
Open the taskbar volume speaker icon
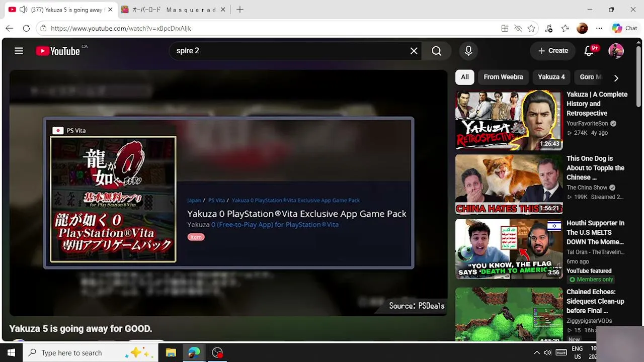pos(548,353)
